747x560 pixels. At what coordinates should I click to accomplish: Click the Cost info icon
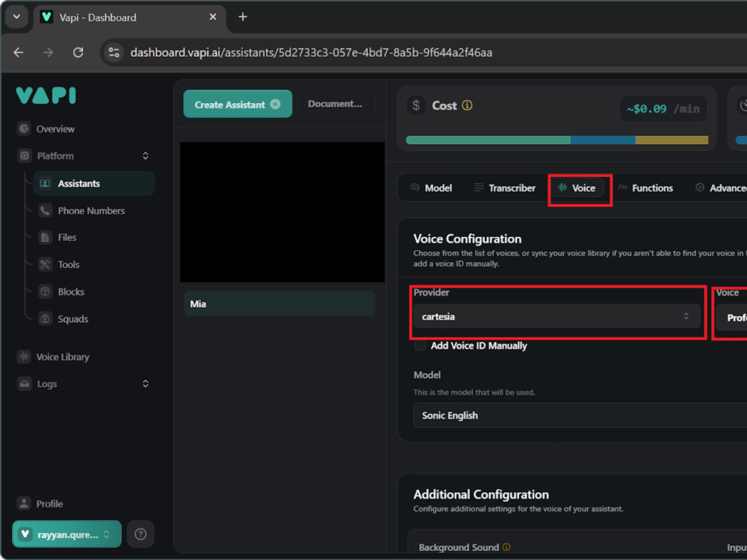coord(468,105)
